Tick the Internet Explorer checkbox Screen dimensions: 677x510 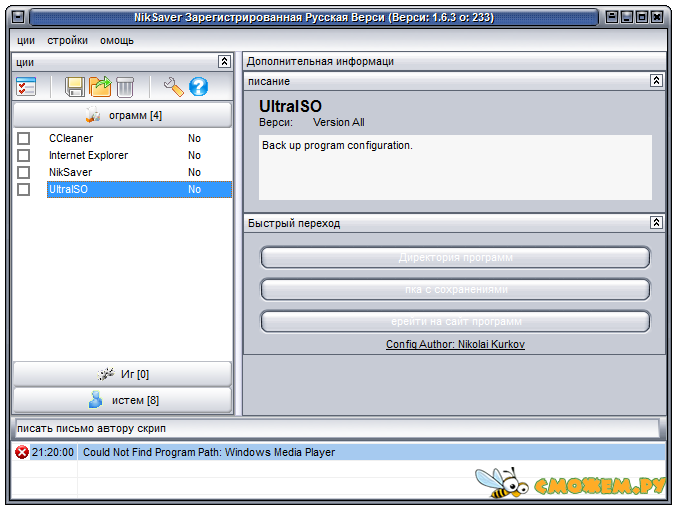(x=23, y=155)
